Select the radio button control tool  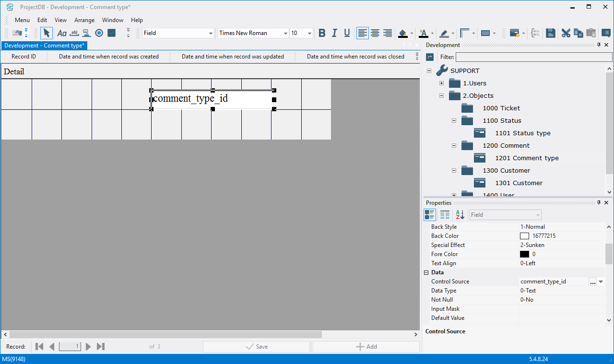point(99,33)
